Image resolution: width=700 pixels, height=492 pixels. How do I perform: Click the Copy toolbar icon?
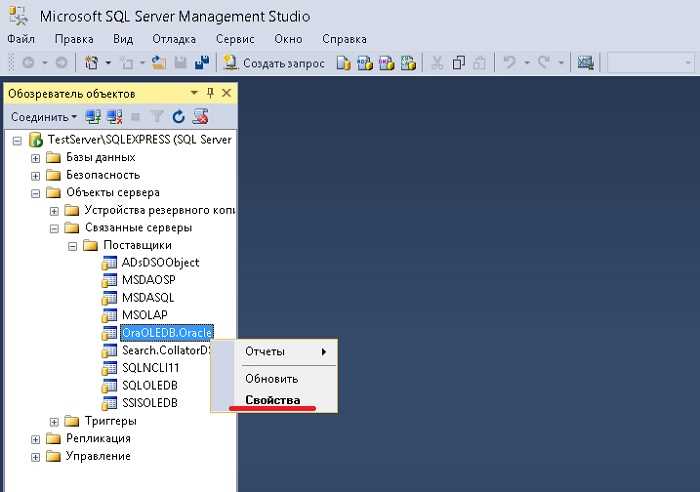[x=458, y=63]
